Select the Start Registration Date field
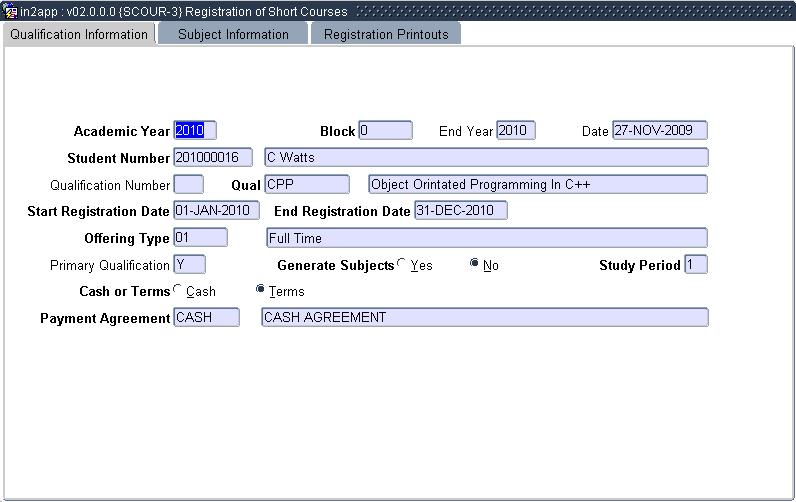 (216, 210)
